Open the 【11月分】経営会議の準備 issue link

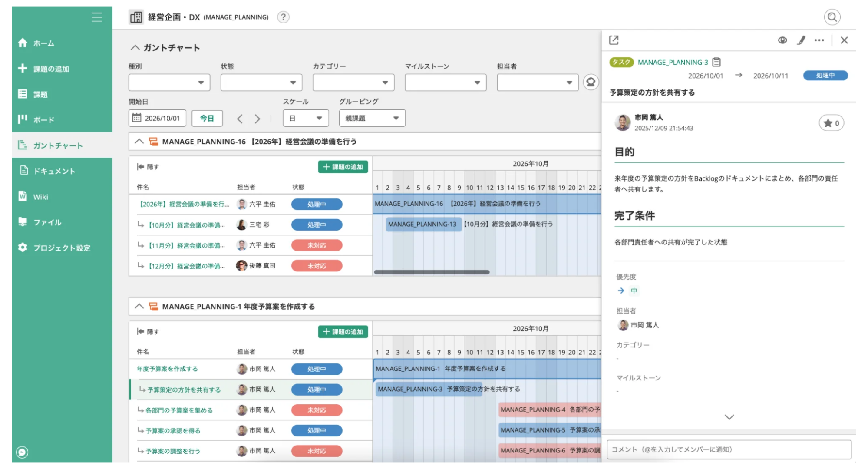coord(186,245)
